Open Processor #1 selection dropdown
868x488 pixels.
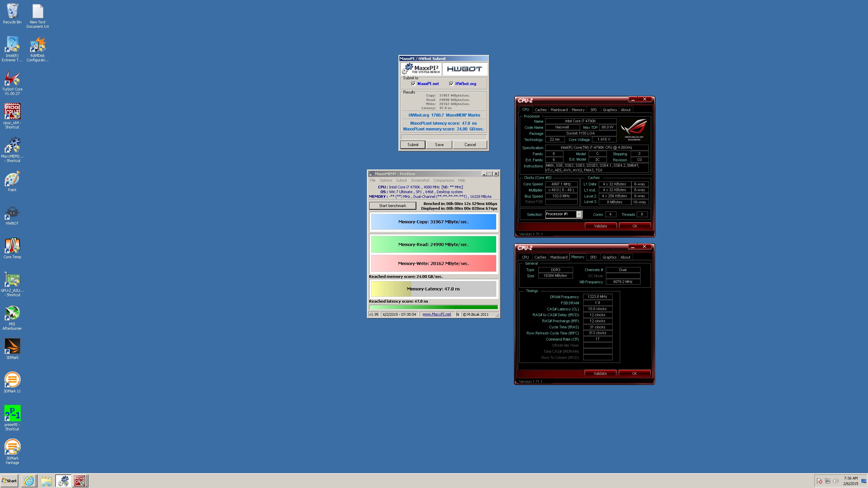564,214
